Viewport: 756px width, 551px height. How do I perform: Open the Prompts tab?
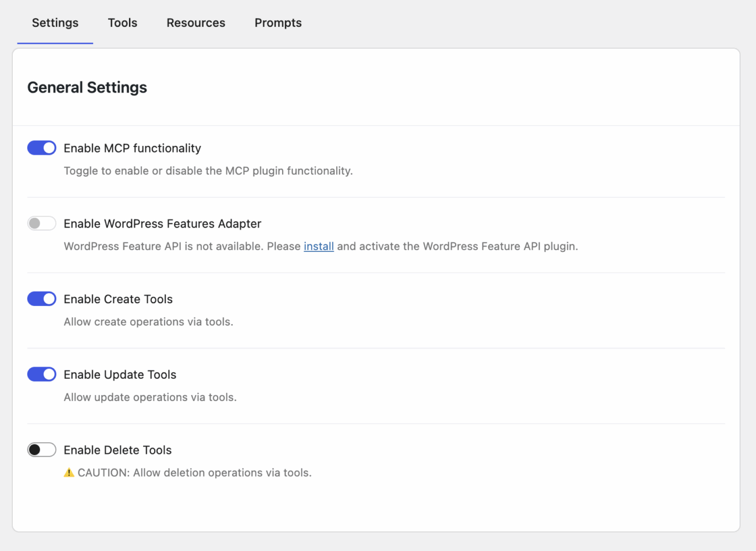(278, 23)
